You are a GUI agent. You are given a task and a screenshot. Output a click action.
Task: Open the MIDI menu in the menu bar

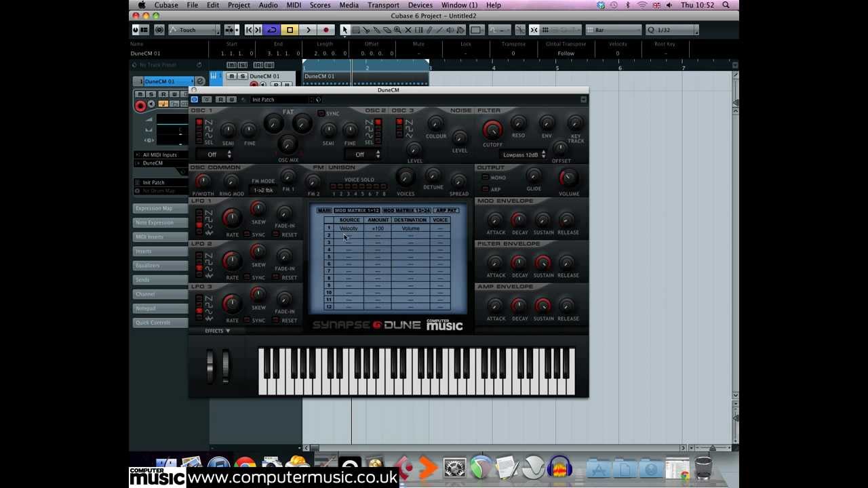coord(294,5)
